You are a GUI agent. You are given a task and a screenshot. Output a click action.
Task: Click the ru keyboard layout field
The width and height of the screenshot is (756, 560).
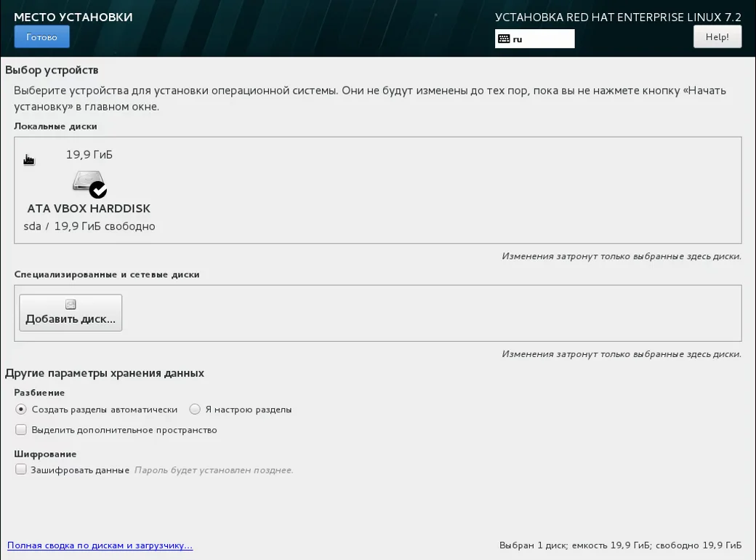coord(535,39)
